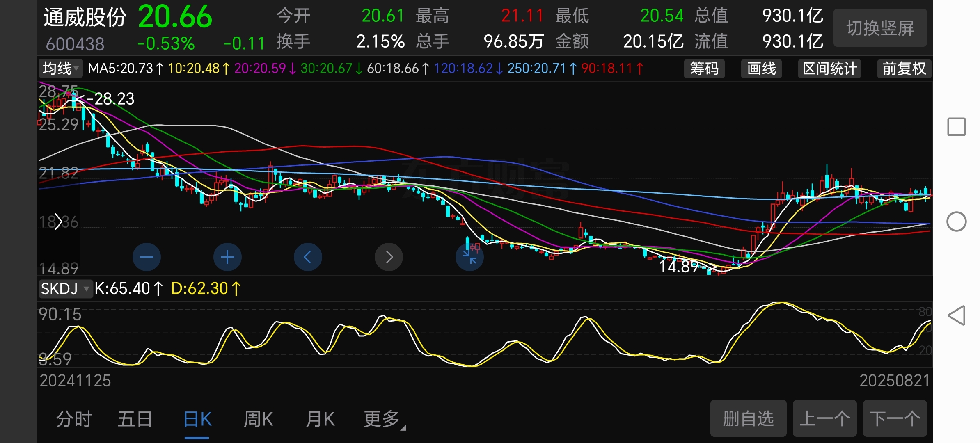Tap the shrink chart arrows icon
The height and width of the screenshot is (443, 980).
tap(469, 257)
